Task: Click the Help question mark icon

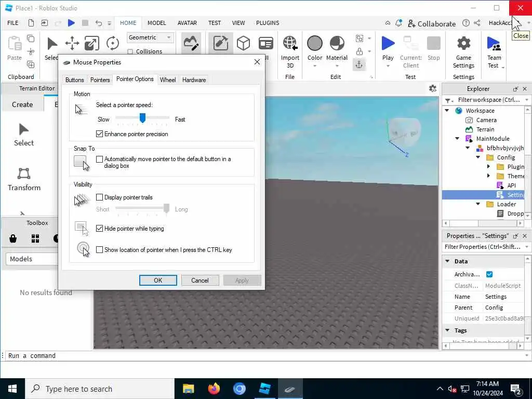Action: 466,23
